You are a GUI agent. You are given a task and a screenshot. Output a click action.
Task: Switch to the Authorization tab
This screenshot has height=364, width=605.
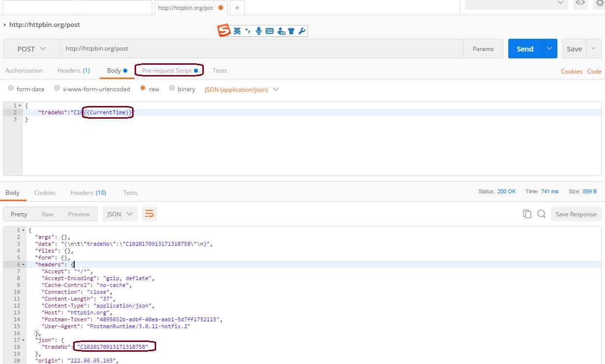click(24, 71)
